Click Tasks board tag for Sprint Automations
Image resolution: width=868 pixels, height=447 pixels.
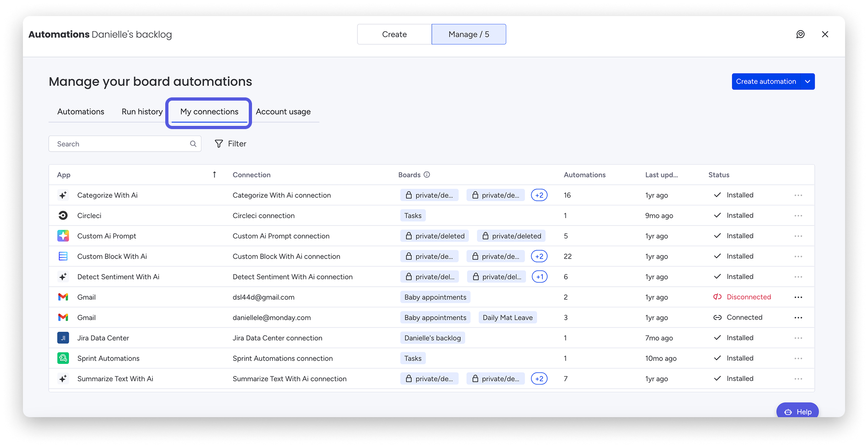point(413,358)
